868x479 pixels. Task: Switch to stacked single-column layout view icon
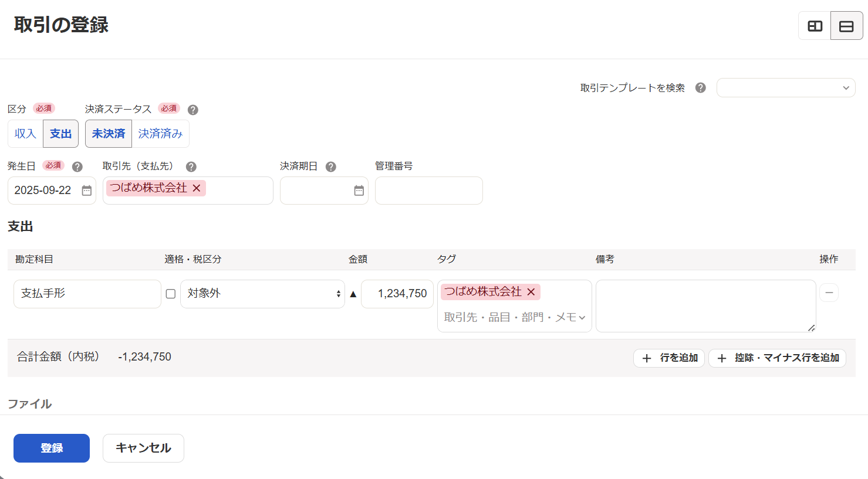846,26
